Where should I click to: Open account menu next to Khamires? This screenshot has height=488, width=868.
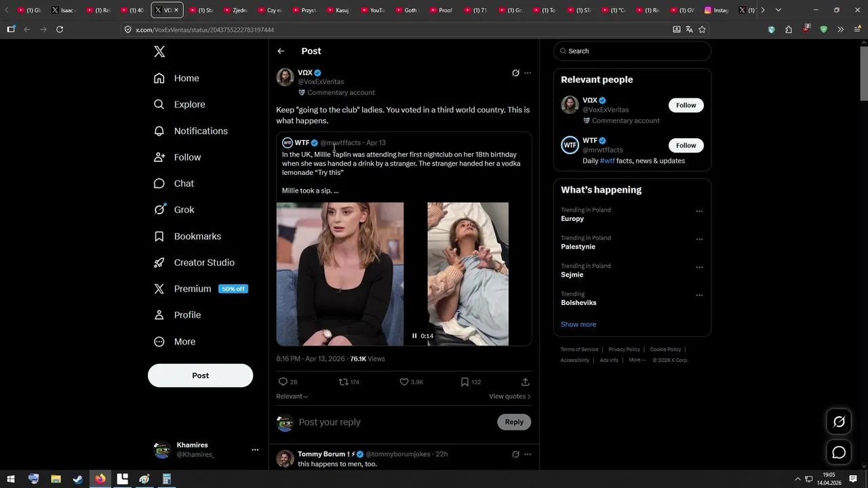[255, 449]
